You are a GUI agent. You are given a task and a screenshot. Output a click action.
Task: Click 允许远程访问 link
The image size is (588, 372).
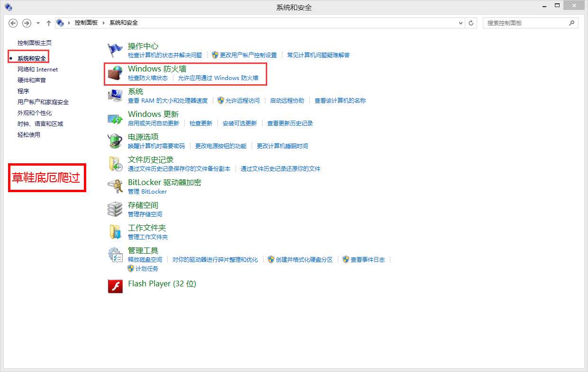click(x=243, y=100)
